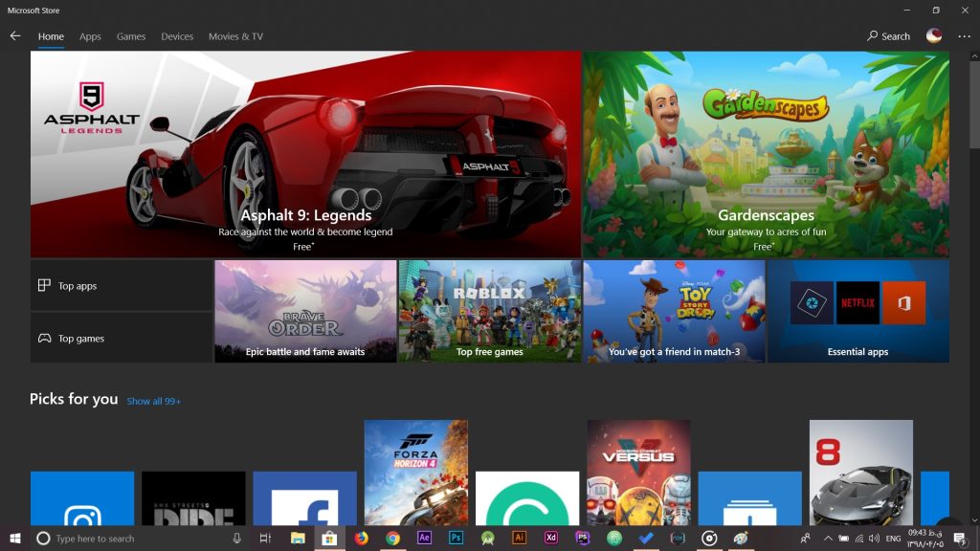Select Forza Horizon 4 in Picks for you
The height and width of the screenshot is (551, 980).
tap(415, 472)
